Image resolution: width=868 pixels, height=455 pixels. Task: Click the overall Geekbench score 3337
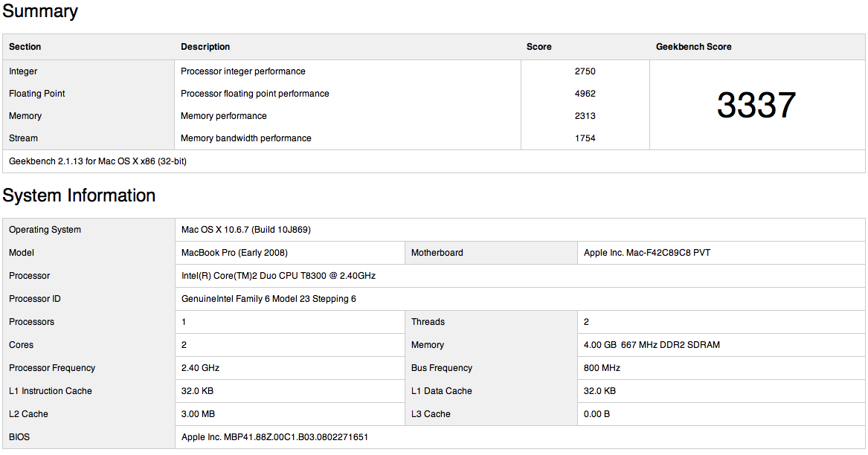[x=756, y=105]
